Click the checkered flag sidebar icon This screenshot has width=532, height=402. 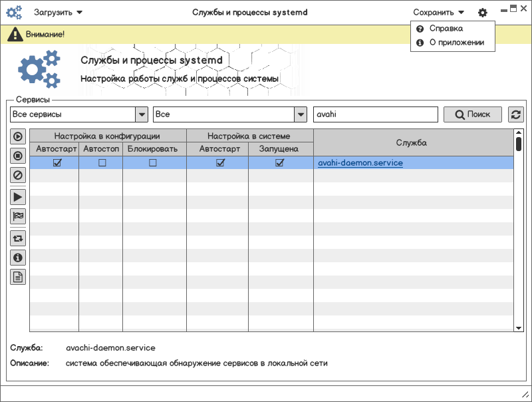pyautogui.click(x=18, y=216)
